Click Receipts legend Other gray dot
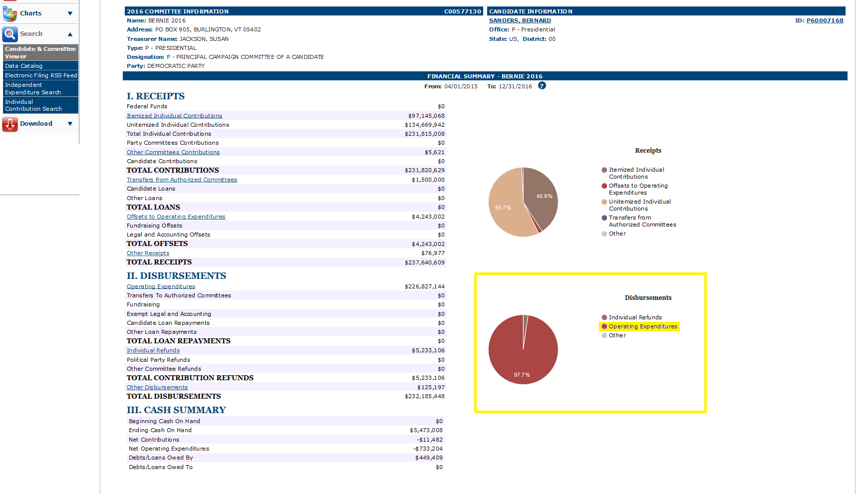The image size is (868, 494). pos(604,234)
